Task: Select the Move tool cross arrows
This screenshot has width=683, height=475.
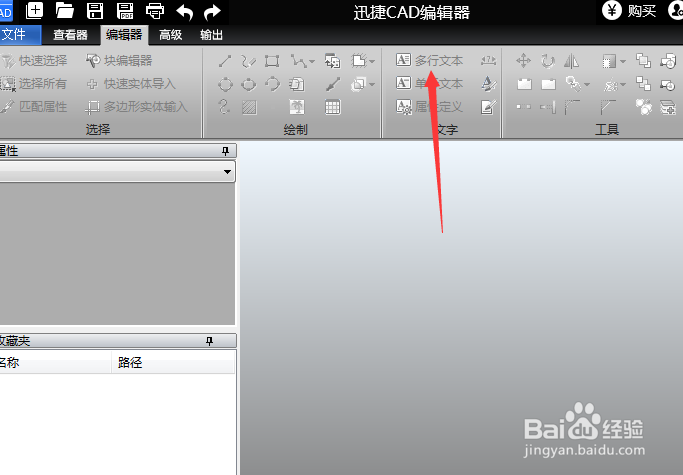Action: coord(524,61)
